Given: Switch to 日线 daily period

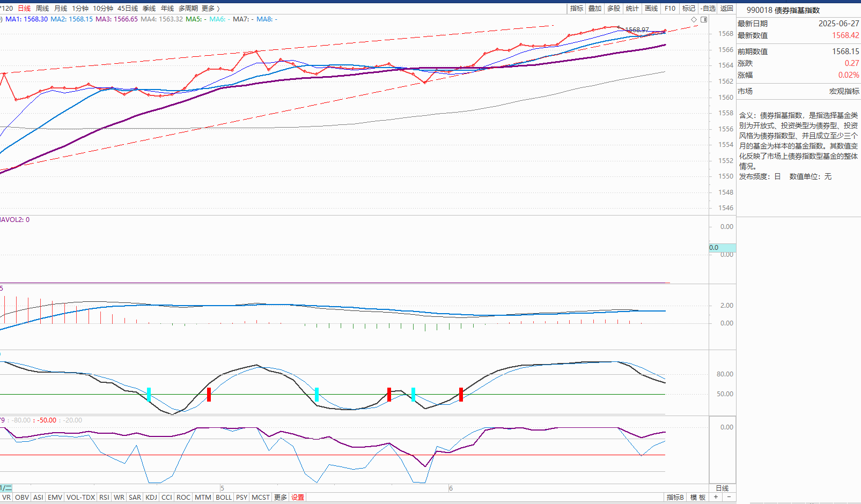Looking at the screenshot, I should (x=24, y=9).
